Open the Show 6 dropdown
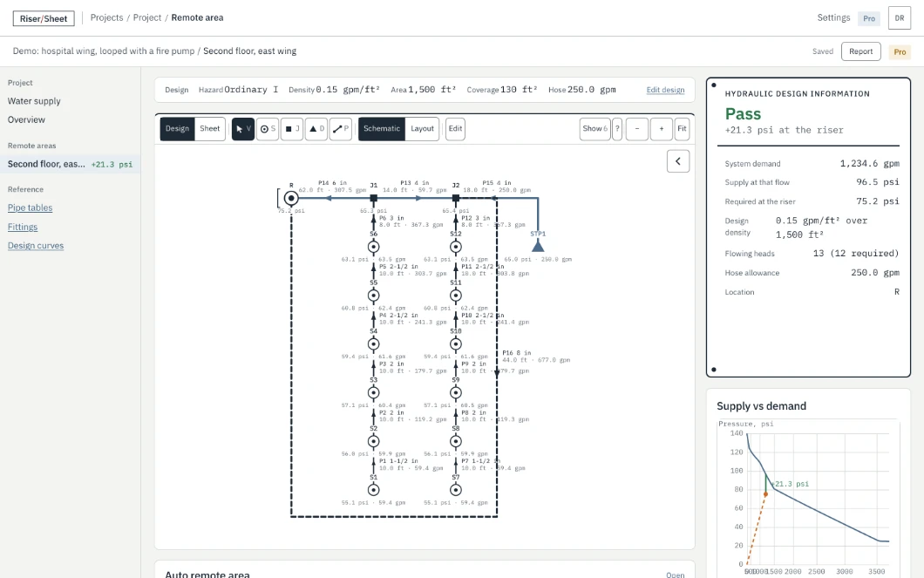 [594, 128]
